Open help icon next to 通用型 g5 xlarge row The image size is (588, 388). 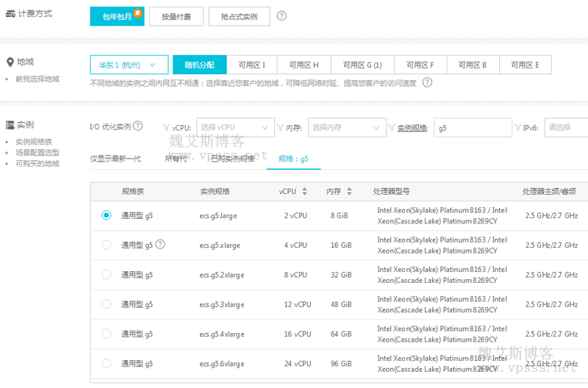(x=160, y=245)
